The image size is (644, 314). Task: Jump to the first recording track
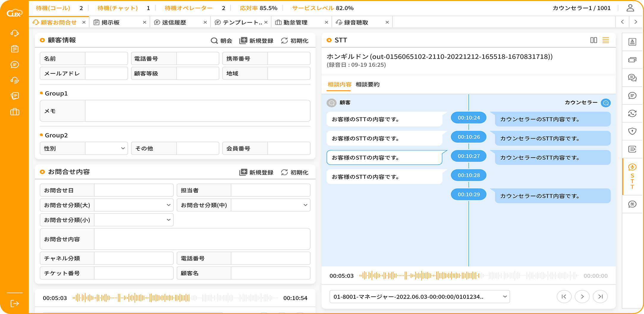(x=564, y=297)
